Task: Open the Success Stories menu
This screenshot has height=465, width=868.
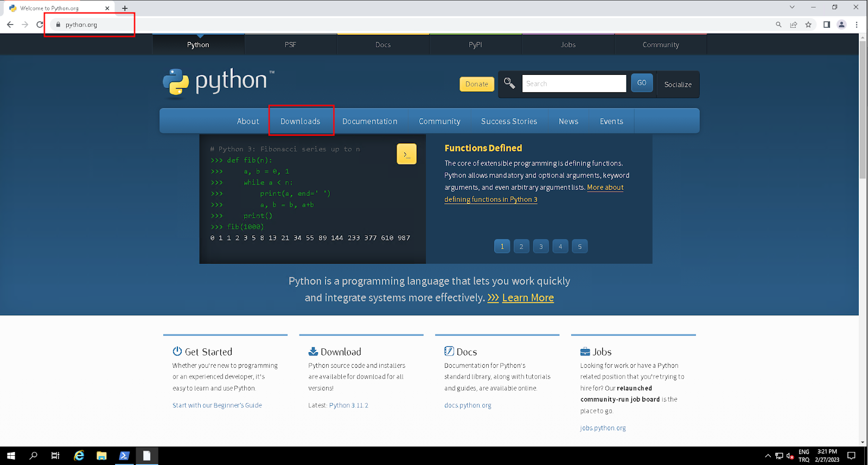Action: tap(509, 121)
